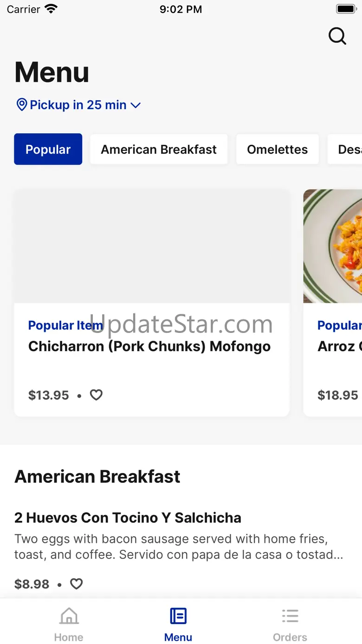
Task: Tap the $18.95 Arroz price
Action: [x=338, y=395]
